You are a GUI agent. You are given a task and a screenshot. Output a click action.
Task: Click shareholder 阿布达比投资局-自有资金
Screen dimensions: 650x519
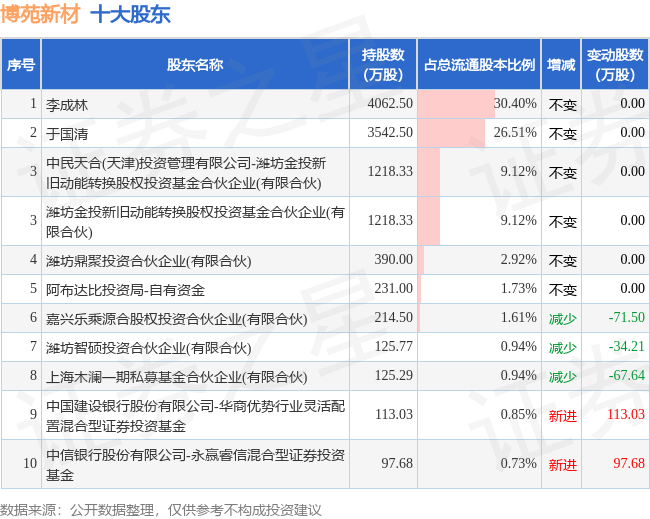coord(125,289)
